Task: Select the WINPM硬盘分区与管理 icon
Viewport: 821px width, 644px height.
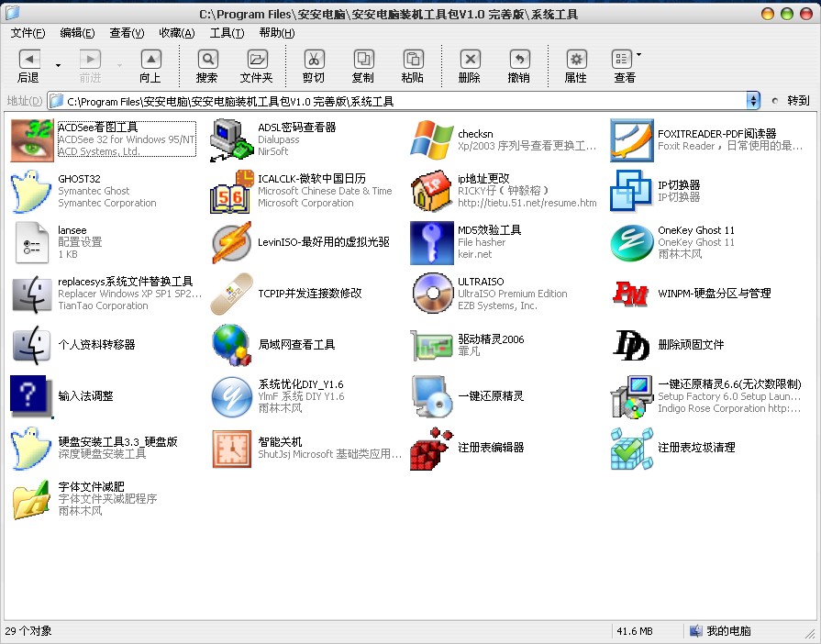Action: (x=632, y=294)
